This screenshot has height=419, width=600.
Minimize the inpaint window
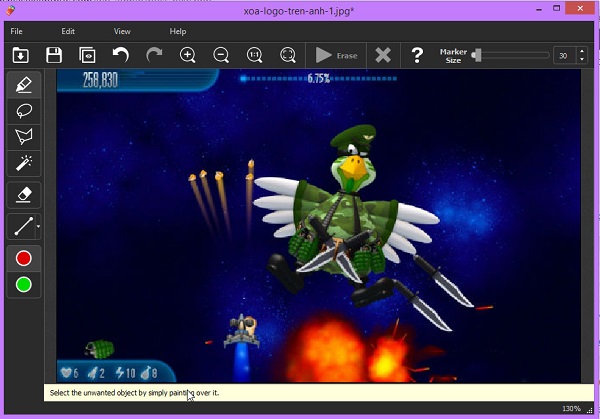(540, 10)
